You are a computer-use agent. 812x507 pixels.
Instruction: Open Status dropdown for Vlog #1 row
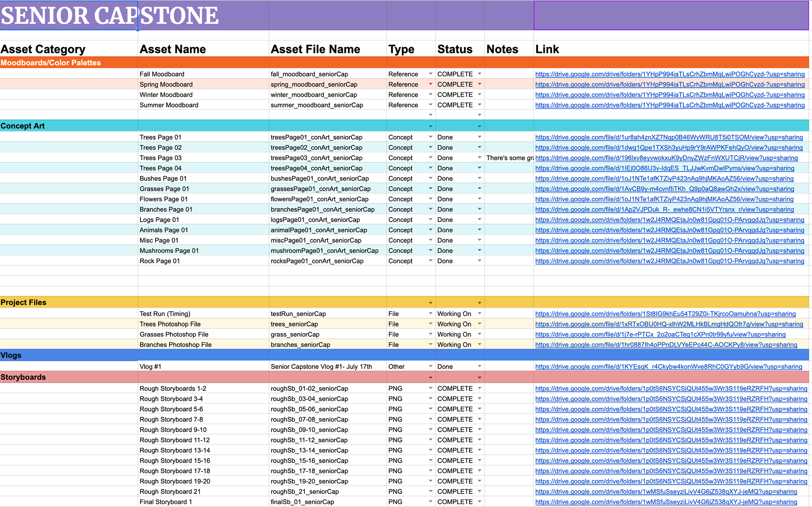point(480,367)
